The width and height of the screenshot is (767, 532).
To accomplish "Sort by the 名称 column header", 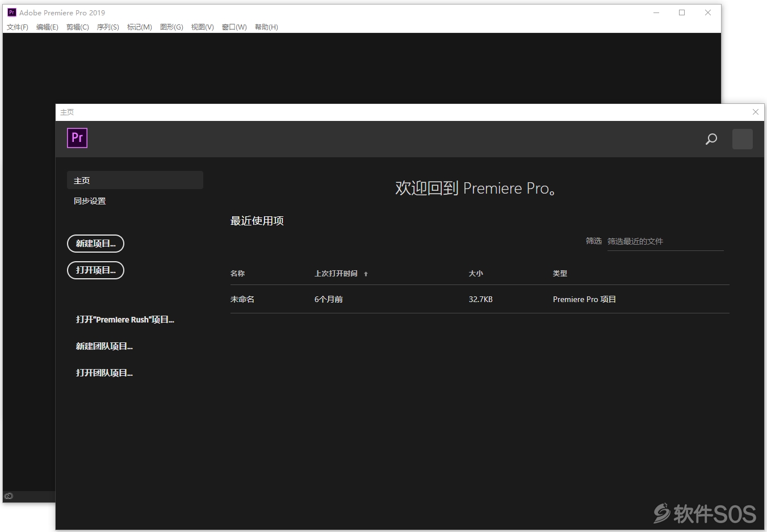I will click(x=237, y=274).
